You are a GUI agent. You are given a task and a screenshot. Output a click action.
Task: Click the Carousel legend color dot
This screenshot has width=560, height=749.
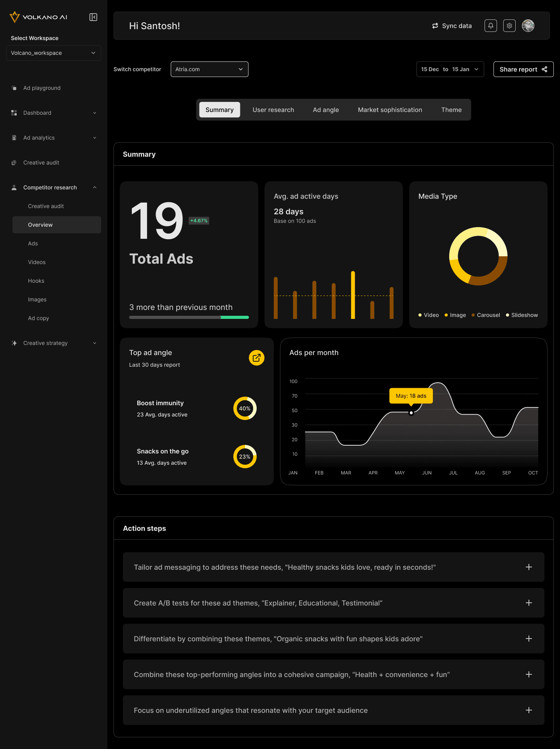click(x=473, y=315)
